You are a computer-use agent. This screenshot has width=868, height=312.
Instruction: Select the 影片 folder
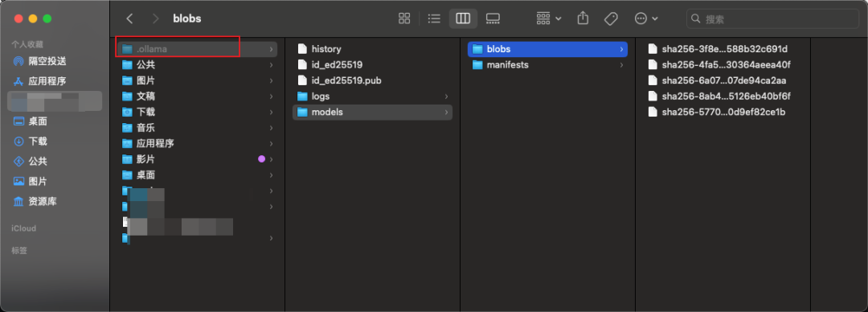click(x=198, y=159)
